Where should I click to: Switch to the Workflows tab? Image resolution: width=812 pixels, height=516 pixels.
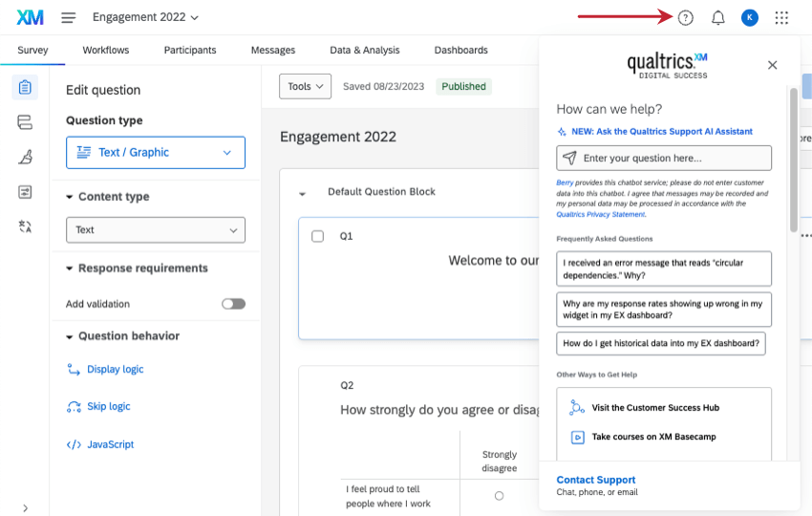[x=106, y=51]
